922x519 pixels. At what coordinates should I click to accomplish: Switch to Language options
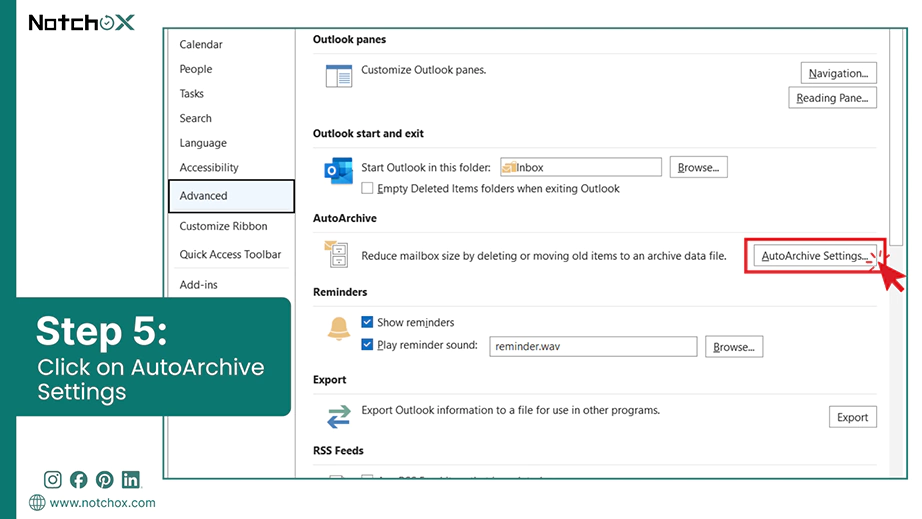[203, 143]
